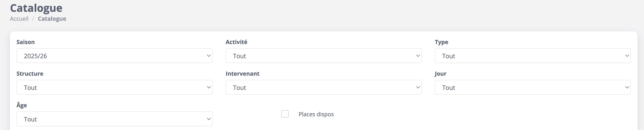Click the Catalogue page heading
Screen dimensions: 644x130
coord(36,8)
